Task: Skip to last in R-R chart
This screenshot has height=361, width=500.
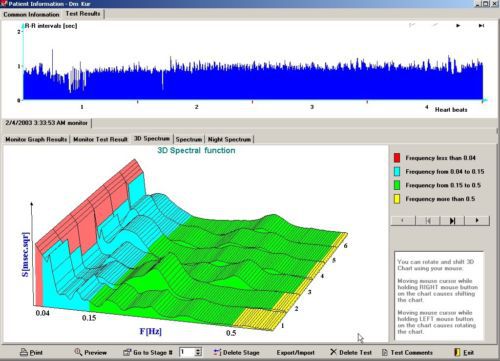Action: [x=481, y=25]
